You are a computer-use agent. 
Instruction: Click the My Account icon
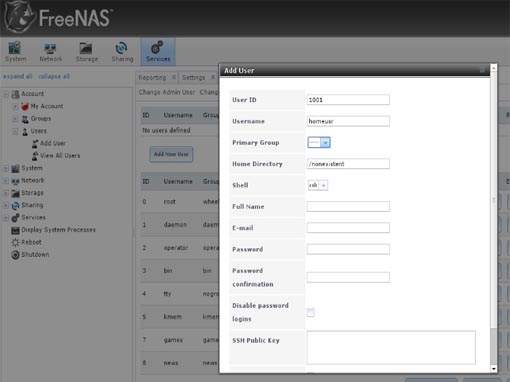click(x=25, y=107)
